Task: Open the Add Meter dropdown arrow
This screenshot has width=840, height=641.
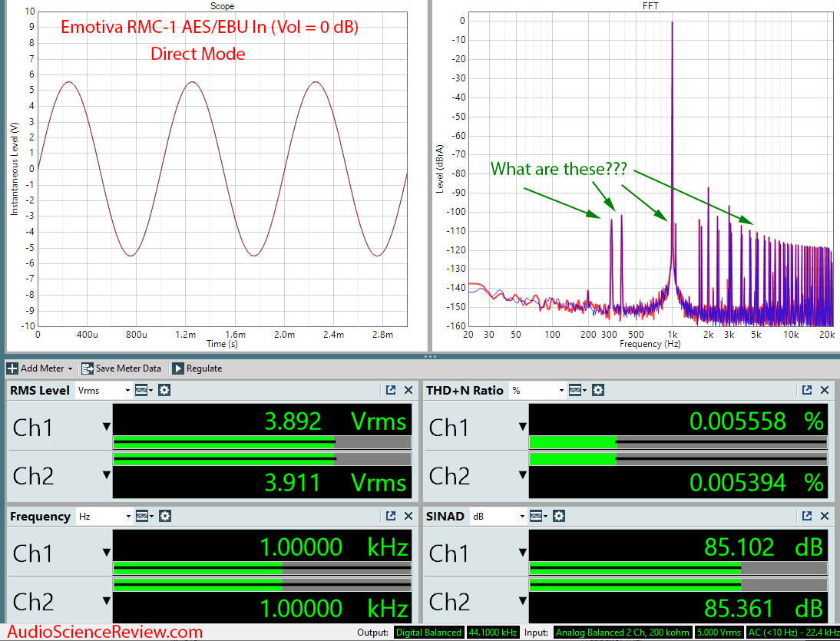Action: click(70, 369)
